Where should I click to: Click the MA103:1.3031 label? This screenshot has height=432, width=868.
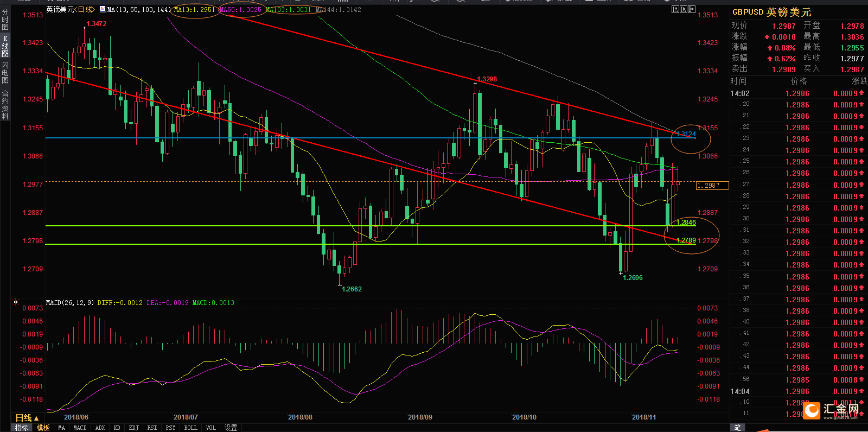tap(289, 10)
